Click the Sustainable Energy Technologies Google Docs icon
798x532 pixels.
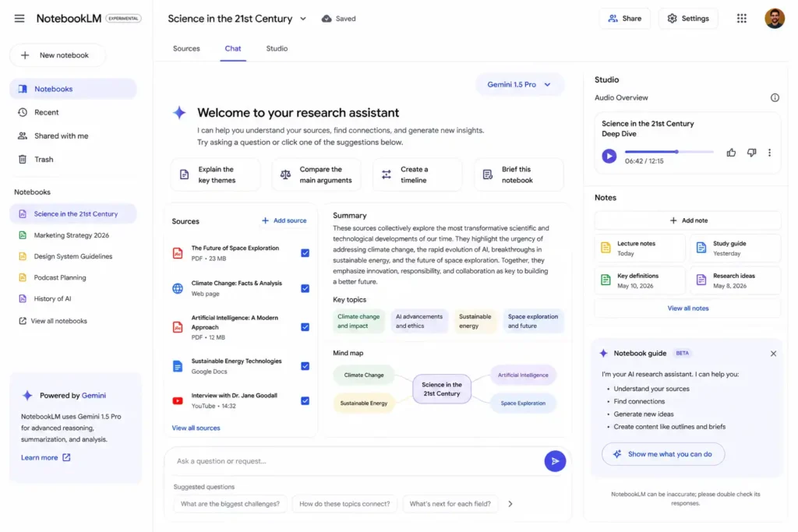tap(178, 366)
